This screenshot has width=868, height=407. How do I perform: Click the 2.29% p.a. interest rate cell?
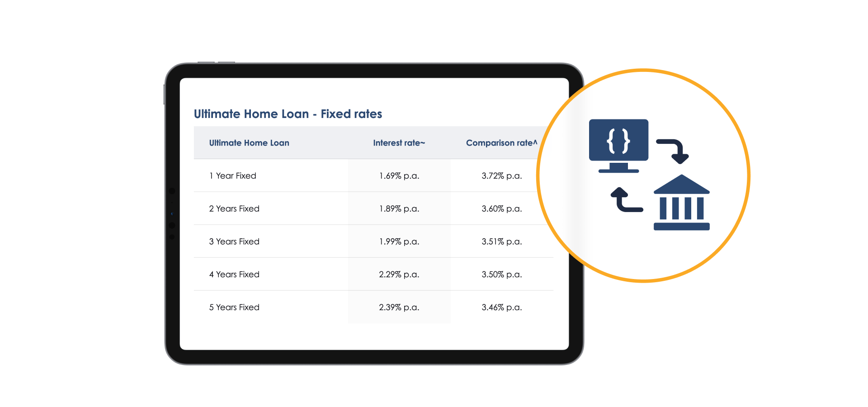399,274
